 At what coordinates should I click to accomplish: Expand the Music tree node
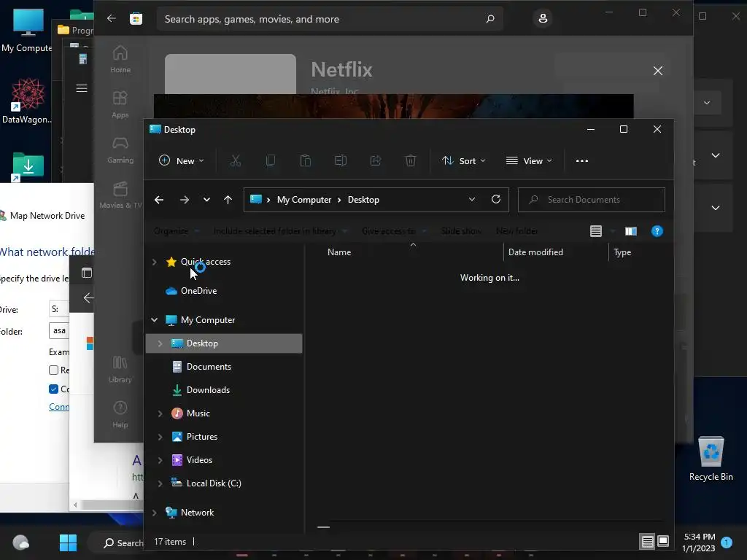(160, 413)
